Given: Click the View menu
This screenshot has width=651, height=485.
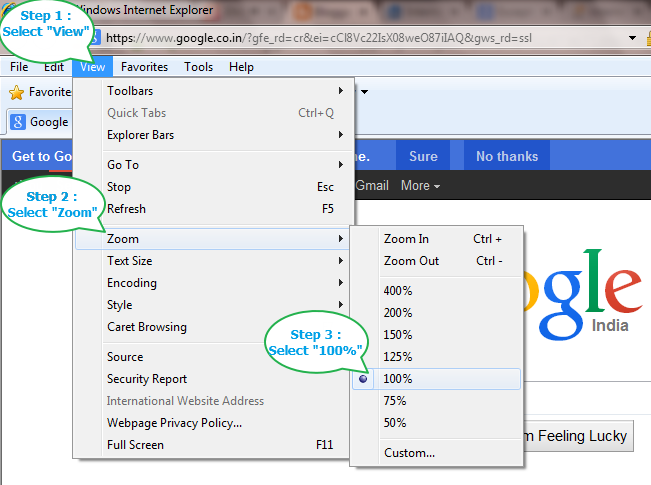Looking at the screenshot, I should [93, 67].
